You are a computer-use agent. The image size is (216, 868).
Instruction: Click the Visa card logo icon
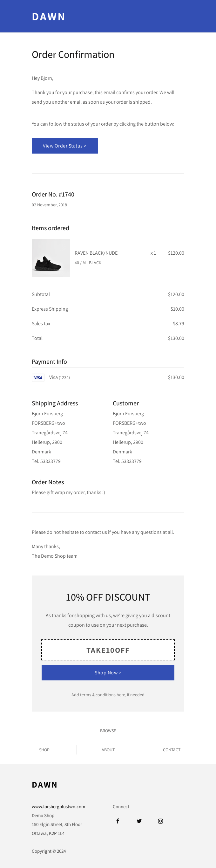point(38,377)
